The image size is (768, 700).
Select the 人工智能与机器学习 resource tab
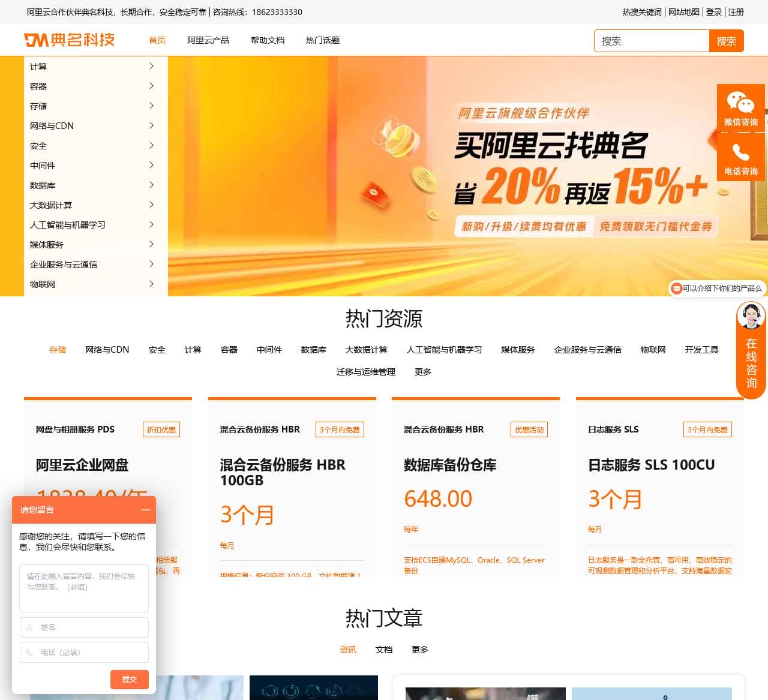pos(445,350)
